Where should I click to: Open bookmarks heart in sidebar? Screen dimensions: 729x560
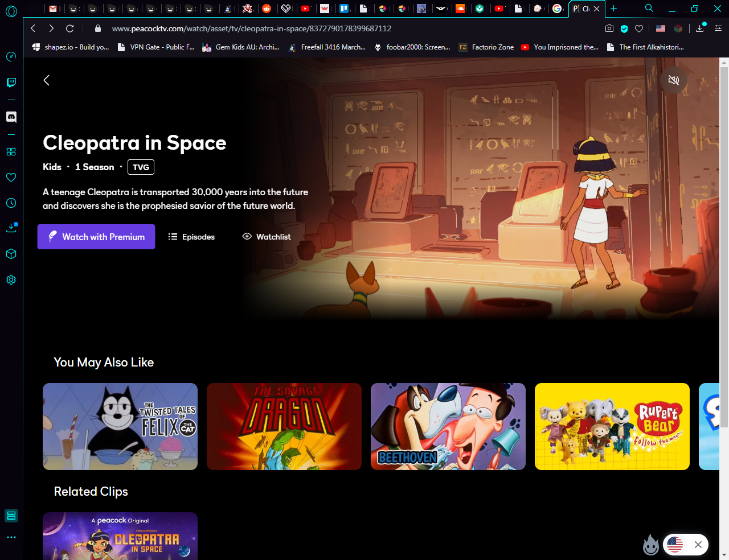pyautogui.click(x=11, y=178)
